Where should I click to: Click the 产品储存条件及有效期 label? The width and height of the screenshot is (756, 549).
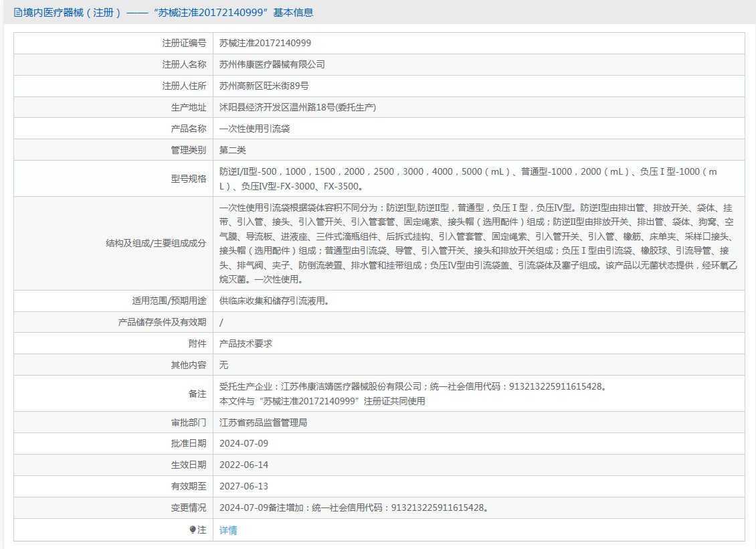tap(162, 322)
